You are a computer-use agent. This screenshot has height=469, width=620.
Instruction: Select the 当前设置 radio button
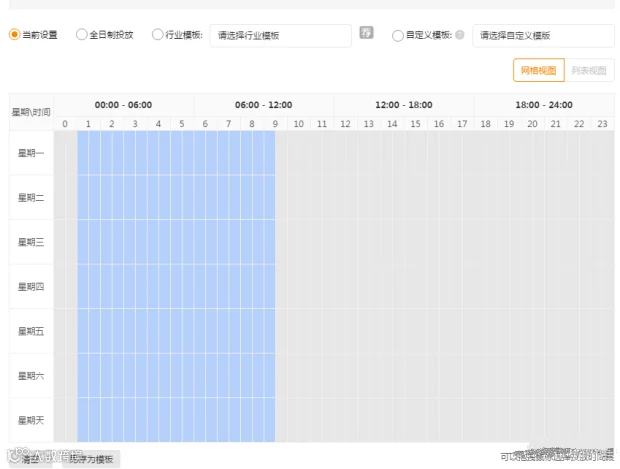tap(15, 34)
